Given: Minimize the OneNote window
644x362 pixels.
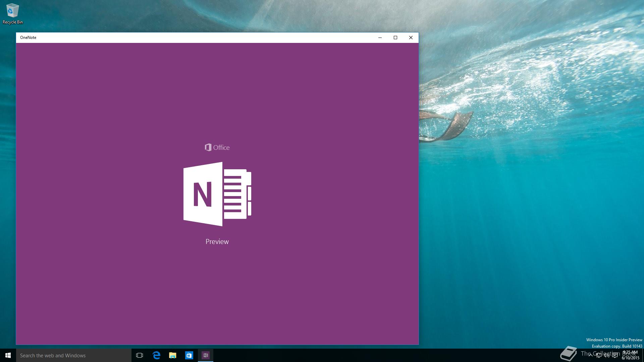Looking at the screenshot, I should pyautogui.click(x=380, y=38).
